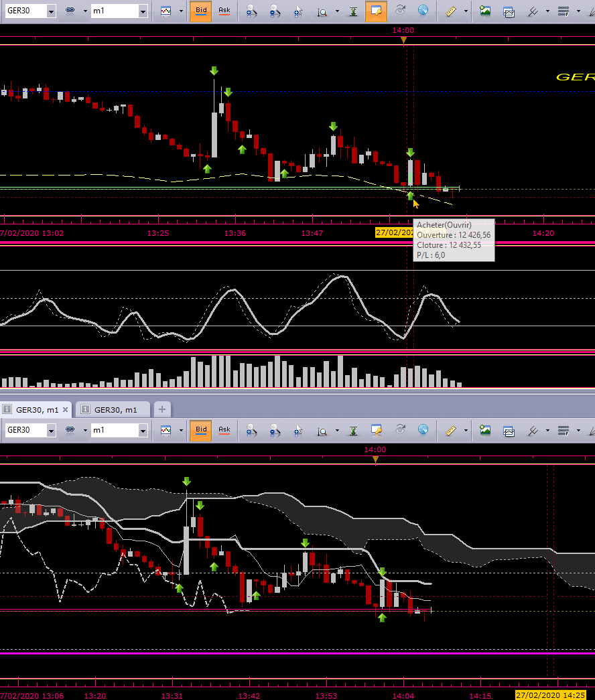Toggle Bid price in upper toolbar
Viewport: 595px width, 700px height.
(x=200, y=11)
